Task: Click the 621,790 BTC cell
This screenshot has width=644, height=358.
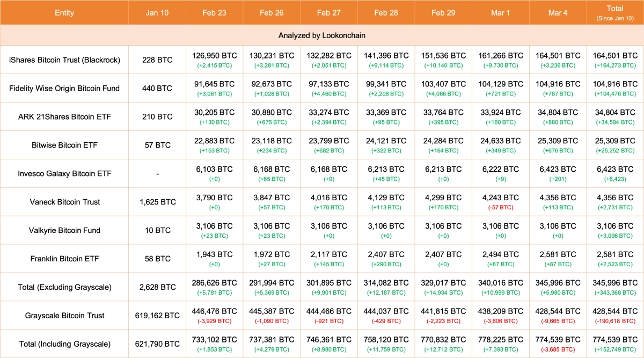Action: pos(157,344)
